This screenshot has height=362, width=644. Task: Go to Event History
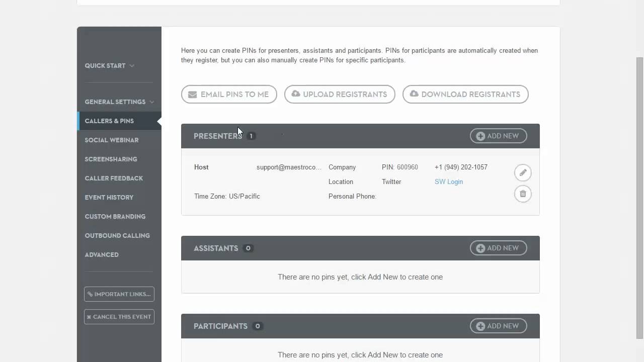[109, 197]
